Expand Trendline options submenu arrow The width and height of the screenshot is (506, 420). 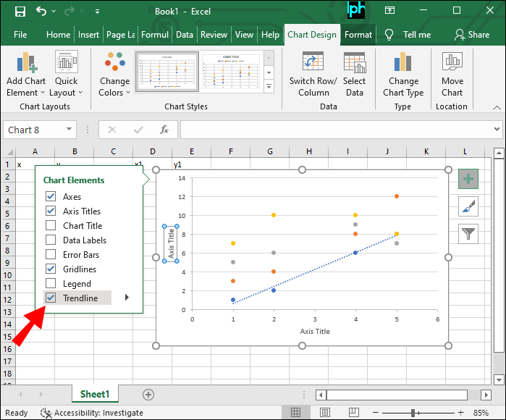click(127, 298)
